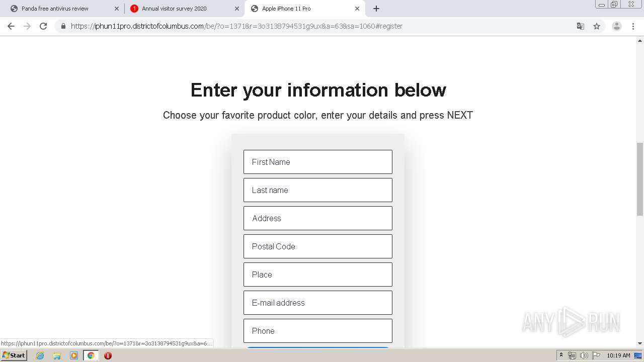Open a new browser tab
644x362 pixels.
[376, 9]
